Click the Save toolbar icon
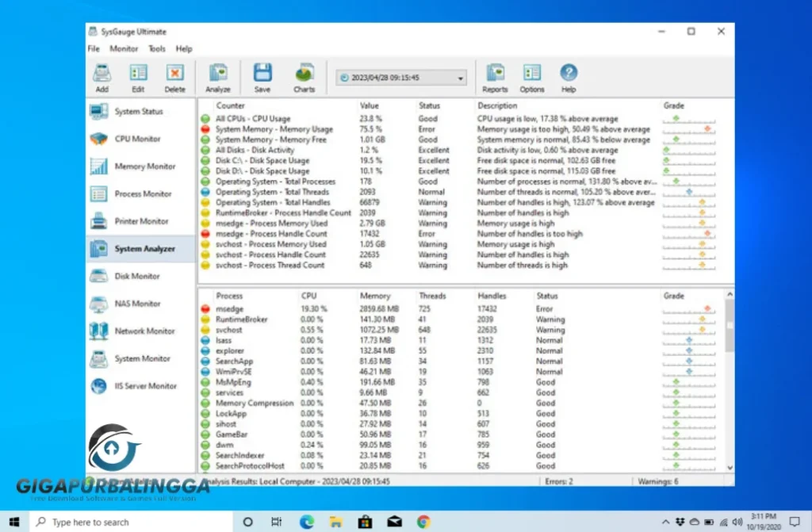 262,77
